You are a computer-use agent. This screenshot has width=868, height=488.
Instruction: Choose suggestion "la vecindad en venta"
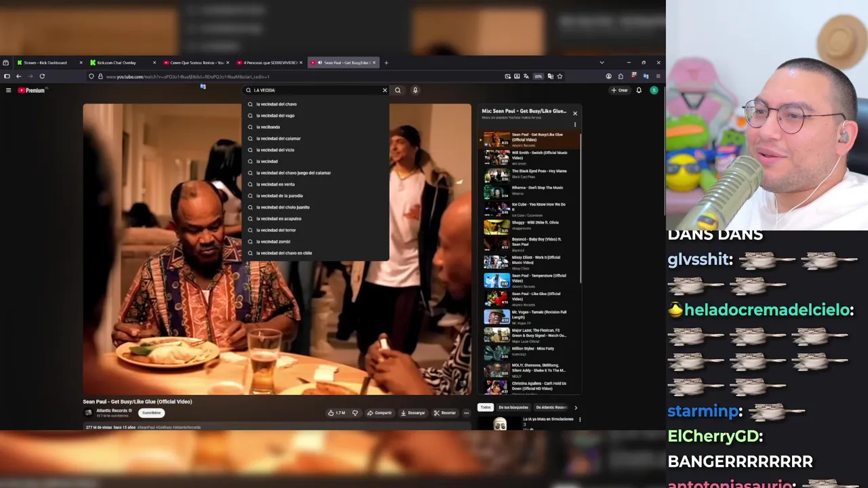315,184
